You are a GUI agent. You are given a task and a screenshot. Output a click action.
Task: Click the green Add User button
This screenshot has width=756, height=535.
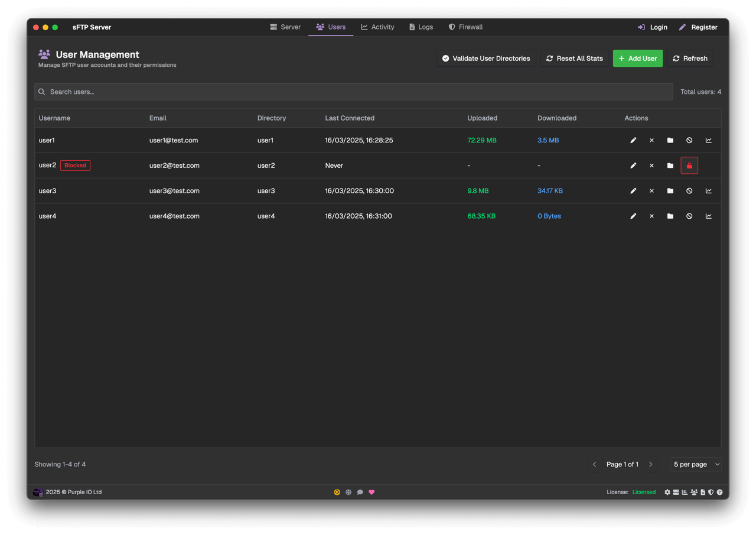coord(637,59)
